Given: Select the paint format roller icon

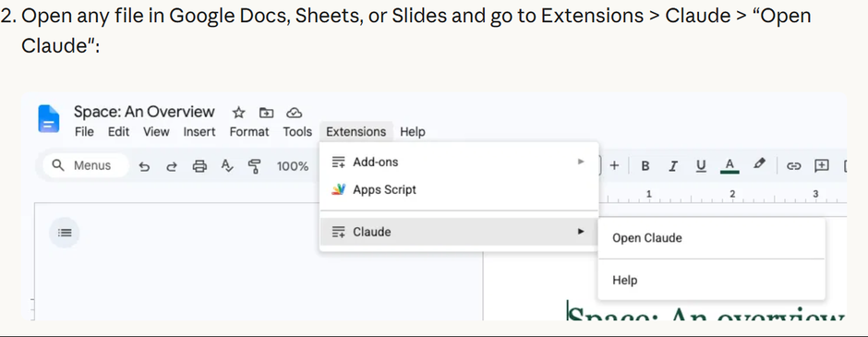Looking at the screenshot, I should 255,166.
